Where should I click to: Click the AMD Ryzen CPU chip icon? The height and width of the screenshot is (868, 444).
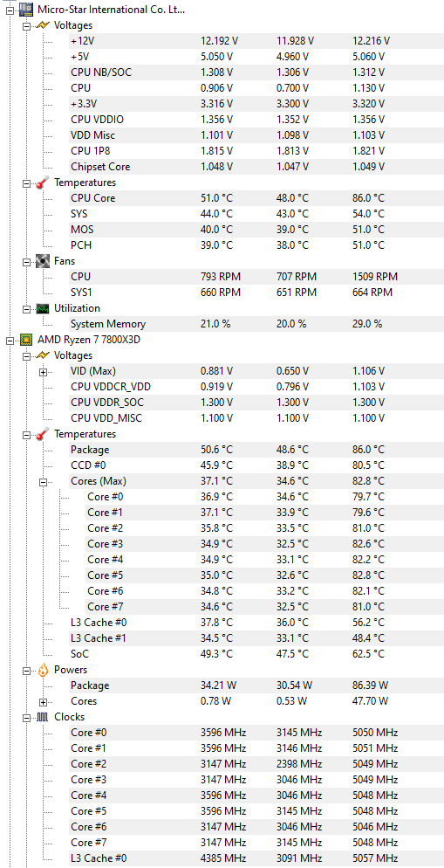point(26,340)
